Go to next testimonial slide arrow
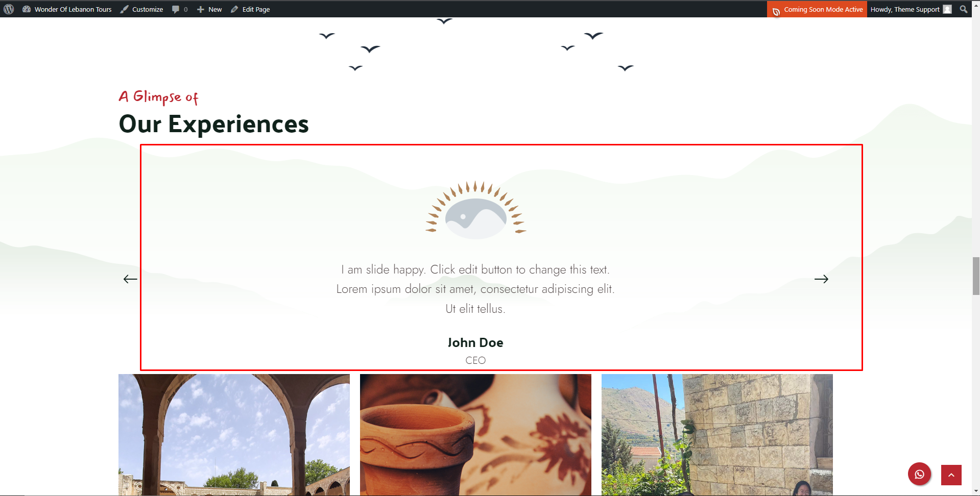 point(821,279)
